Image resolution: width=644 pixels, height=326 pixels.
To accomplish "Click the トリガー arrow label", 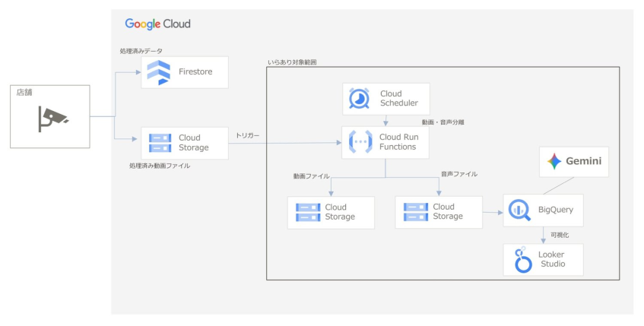I will pyautogui.click(x=247, y=135).
